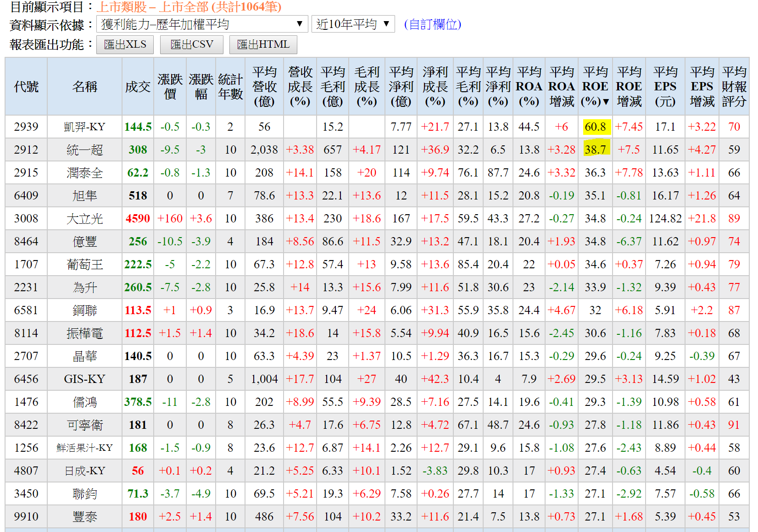The width and height of the screenshot is (758, 532).
Task: Sort by 平均ROA(%) column header
Action: pyautogui.click(x=529, y=86)
